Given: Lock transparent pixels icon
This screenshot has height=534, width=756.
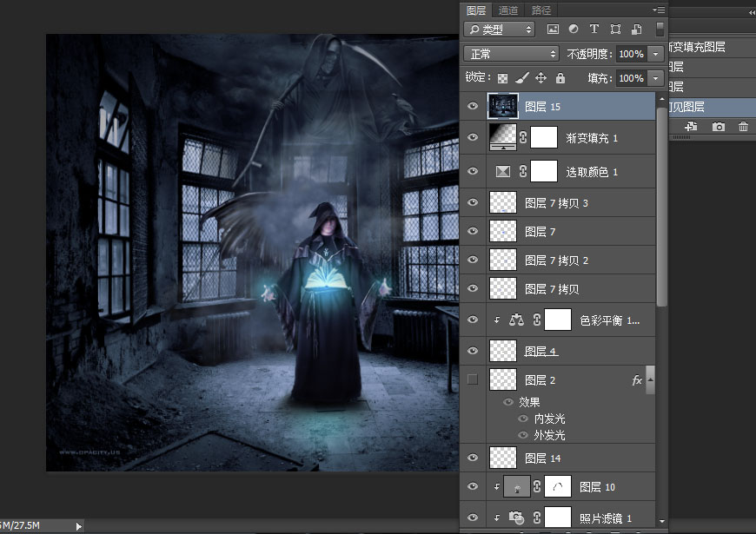Looking at the screenshot, I should (502, 78).
